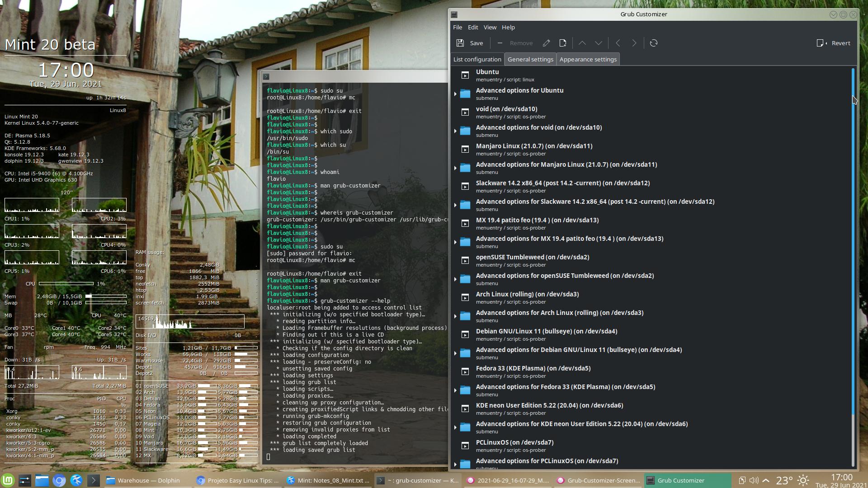Open the weather widget showing 23°
Screen dimensions: 868x488
[793, 480]
